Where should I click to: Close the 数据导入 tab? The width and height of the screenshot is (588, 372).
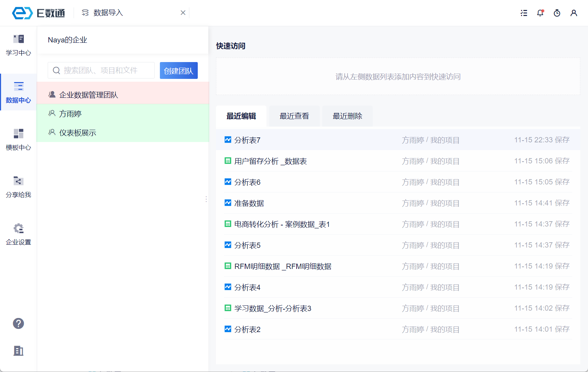click(183, 13)
